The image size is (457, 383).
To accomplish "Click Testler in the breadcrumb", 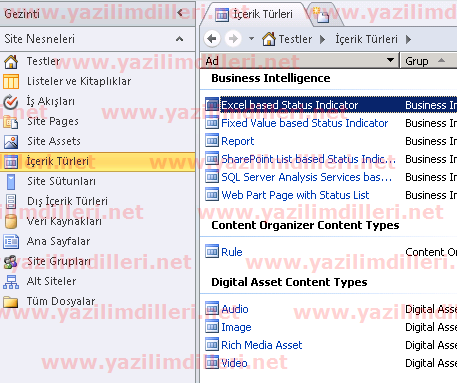I will tap(295, 39).
